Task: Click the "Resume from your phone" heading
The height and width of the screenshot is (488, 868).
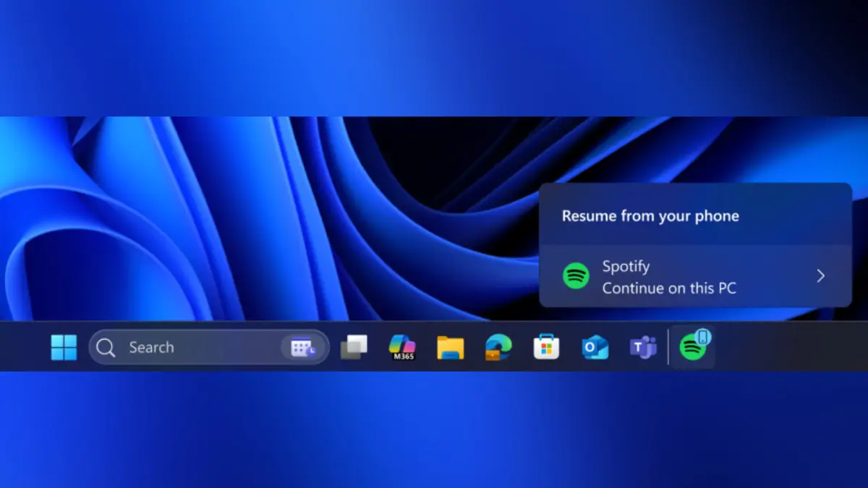Action: tap(650, 216)
